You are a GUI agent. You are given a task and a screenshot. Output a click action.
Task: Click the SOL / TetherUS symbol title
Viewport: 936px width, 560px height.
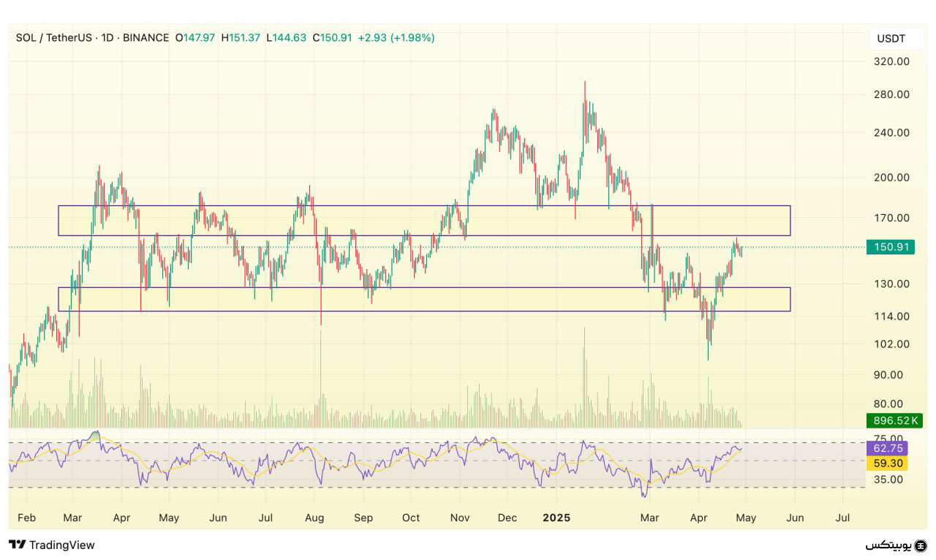54,37
